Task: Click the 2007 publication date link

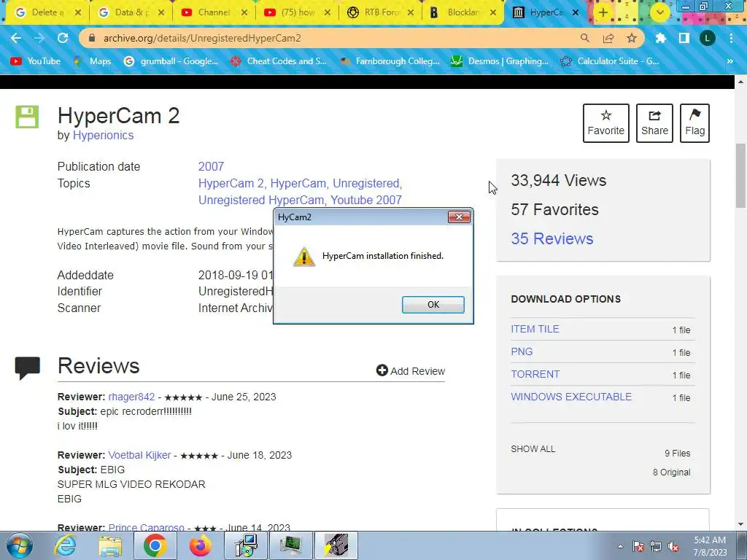Action: pos(211,167)
